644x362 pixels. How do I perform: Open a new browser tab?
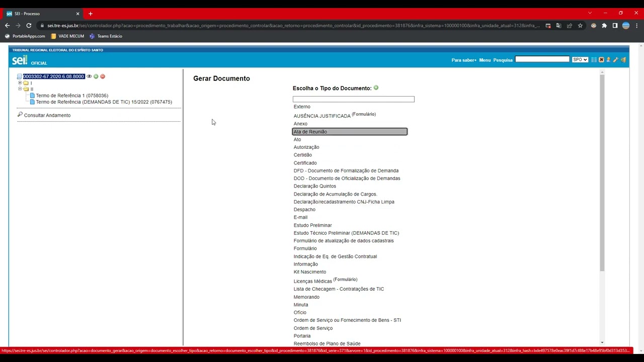[x=91, y=14]
